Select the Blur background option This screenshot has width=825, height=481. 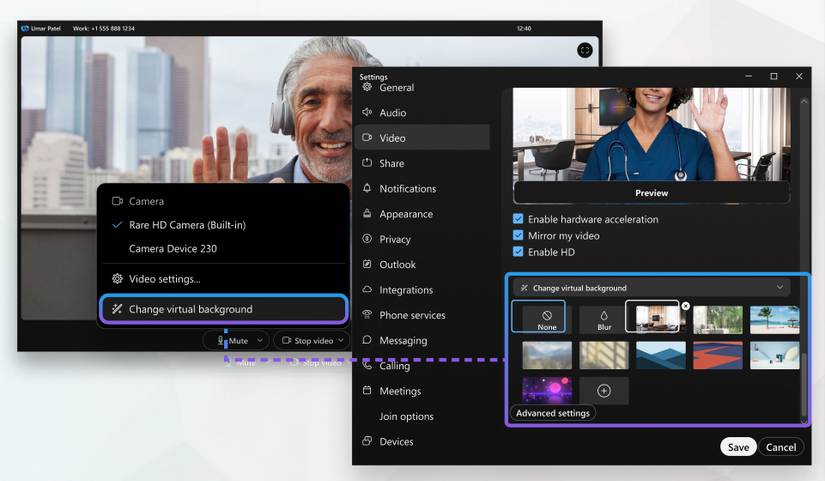pyautogui.click(x=604, y=319)
